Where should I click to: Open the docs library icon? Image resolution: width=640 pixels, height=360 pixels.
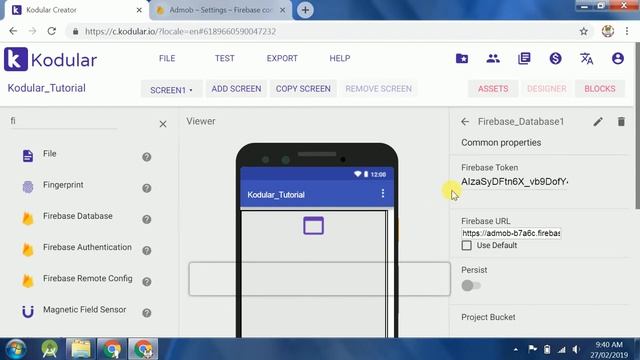pos(524,59)
